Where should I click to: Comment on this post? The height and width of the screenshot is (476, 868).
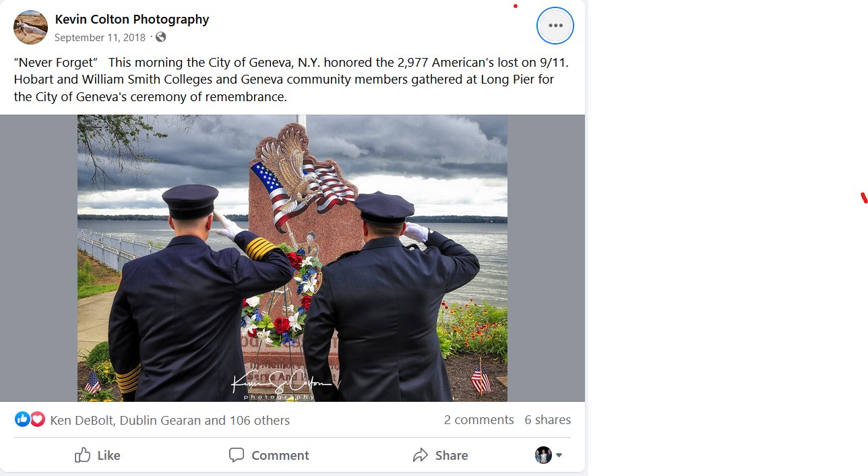(269, 455)
